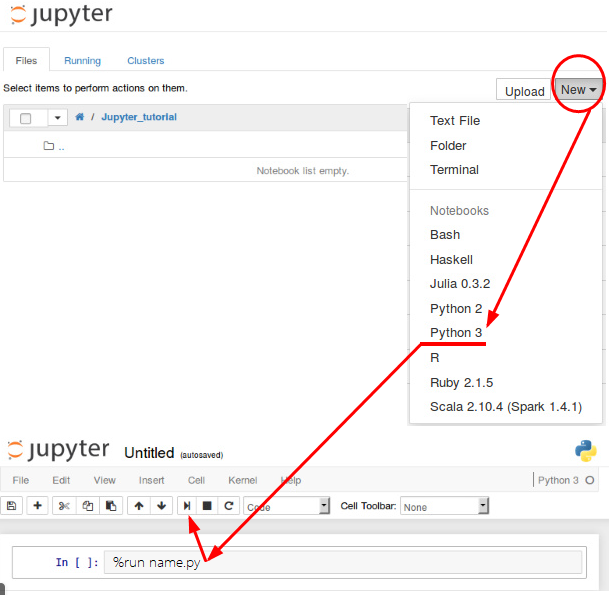This screenshot has width=615, height=595.
Task: Restart kernel with circular arrow icon
Action: click(229, 506)
